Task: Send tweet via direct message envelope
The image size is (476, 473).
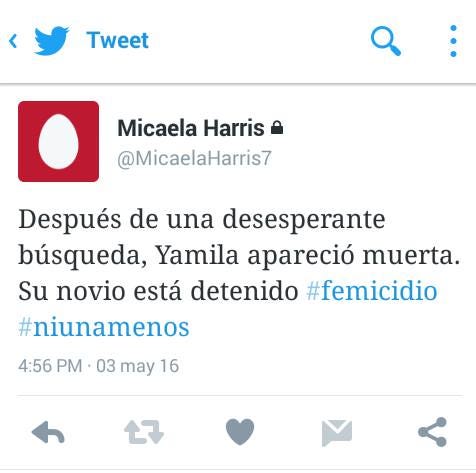Action: point(337,433)
